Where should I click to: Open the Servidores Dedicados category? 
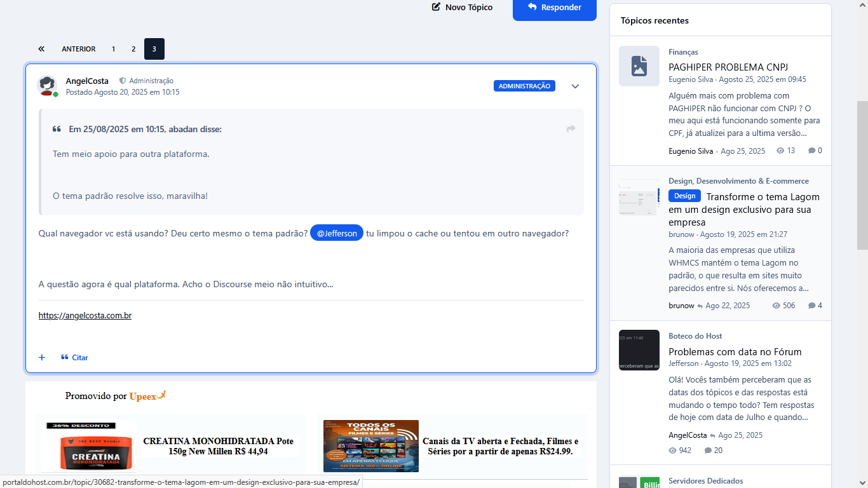click(x=706, y=481)
